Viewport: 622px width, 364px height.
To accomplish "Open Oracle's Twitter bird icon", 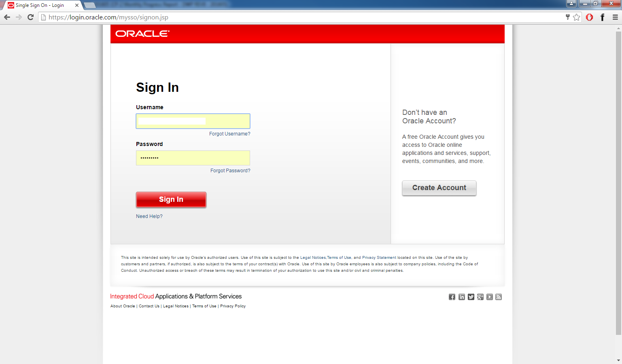I will tap(471, 297).
